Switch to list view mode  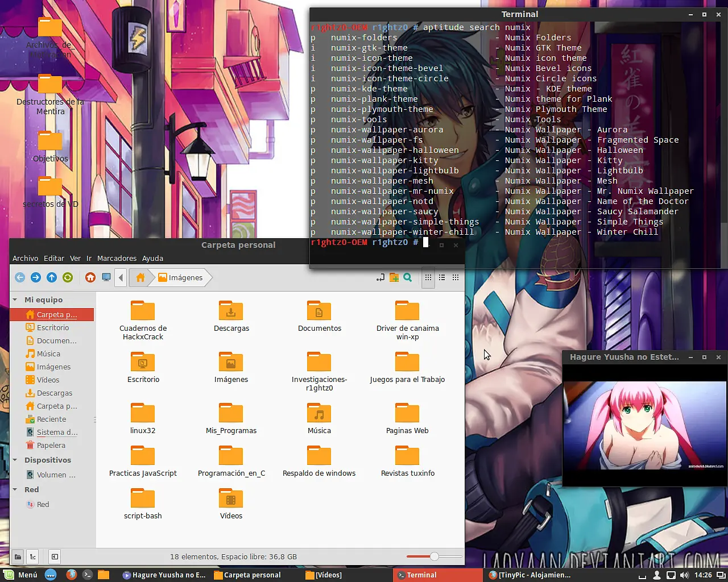click(x=442, y=277)
